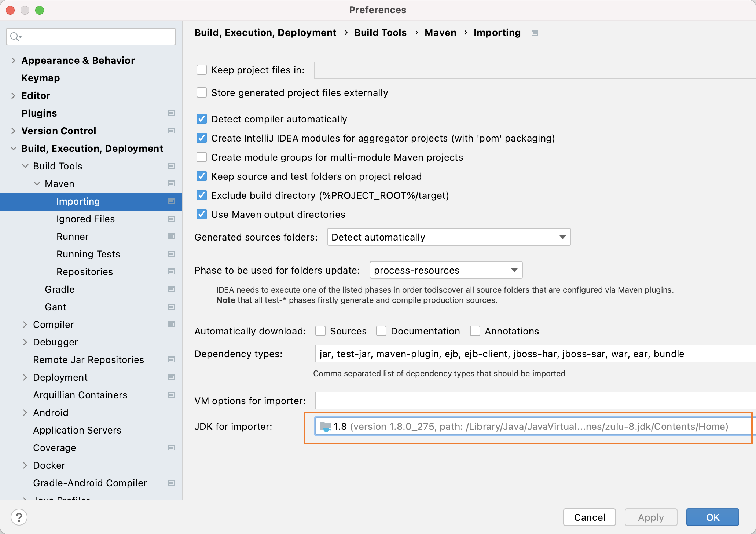Uncheck Detect compiler automatically
Screen dimensions: 756x534
click(x=202, y=119)
